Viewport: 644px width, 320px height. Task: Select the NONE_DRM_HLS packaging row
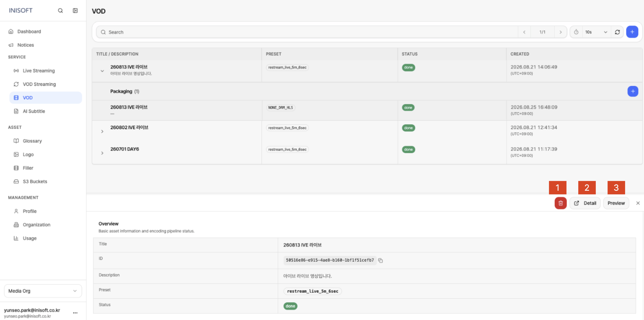[x=367, y=110]
